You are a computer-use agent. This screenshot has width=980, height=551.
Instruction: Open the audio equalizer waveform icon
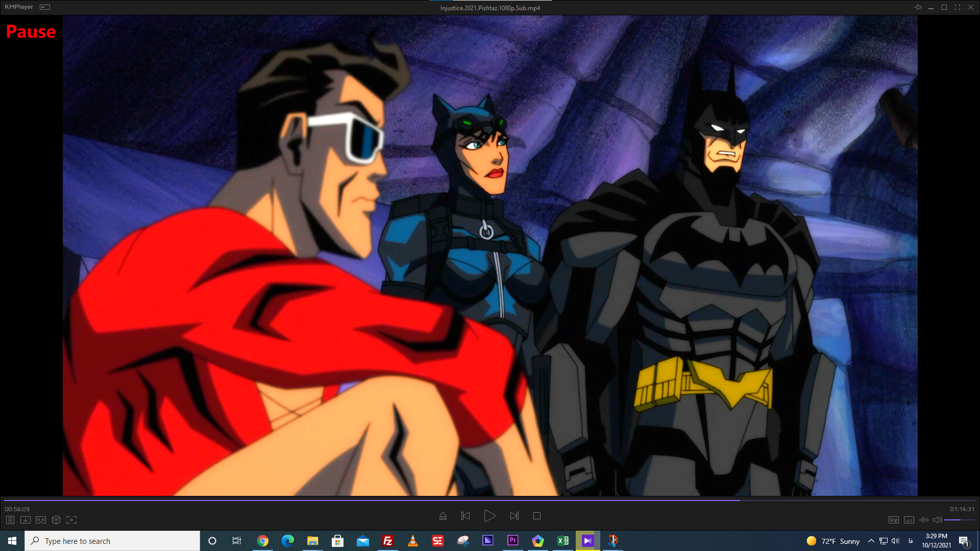(x=924, y=520)
